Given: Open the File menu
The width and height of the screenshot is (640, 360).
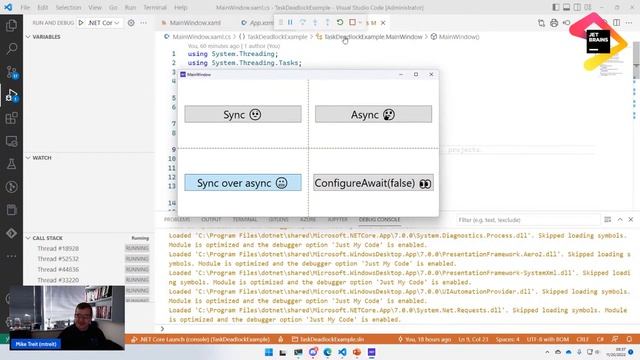Looking at the screenshot, I should (x=25, y=7).
